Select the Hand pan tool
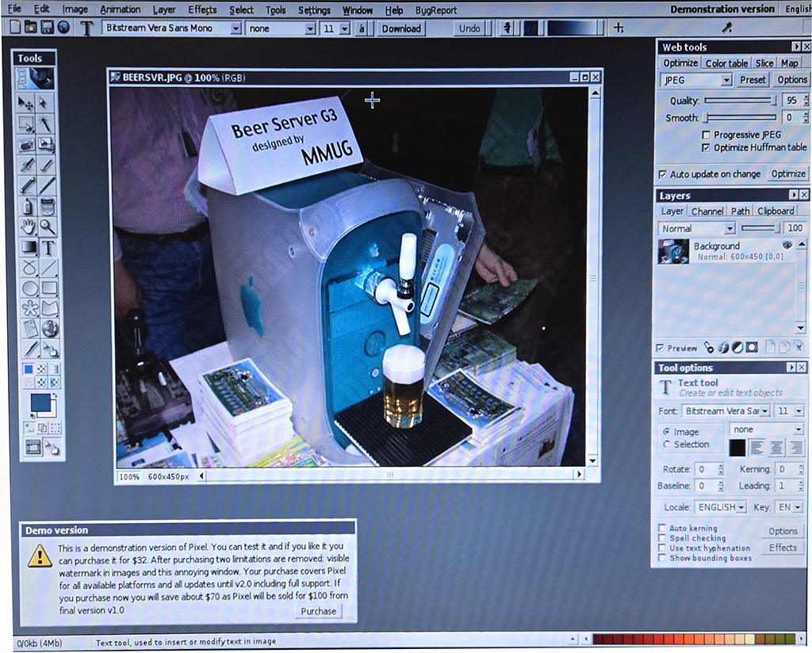 click(x=28, y=227)
